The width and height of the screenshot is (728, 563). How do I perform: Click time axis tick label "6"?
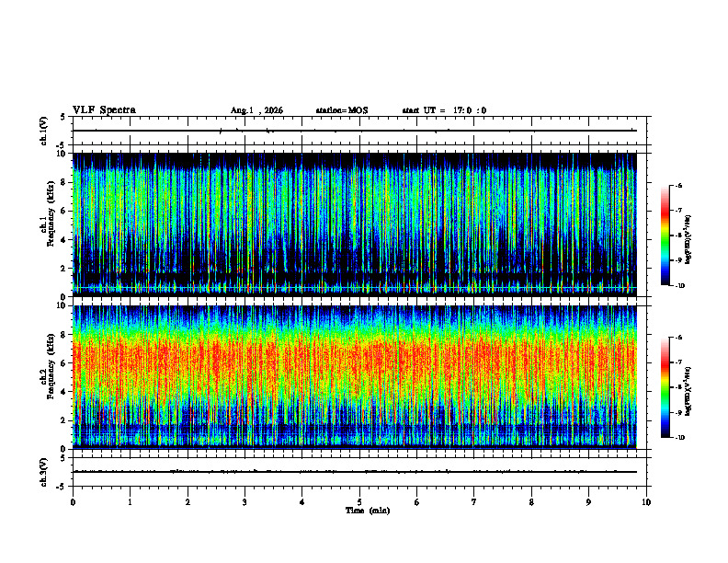[417, 502]
